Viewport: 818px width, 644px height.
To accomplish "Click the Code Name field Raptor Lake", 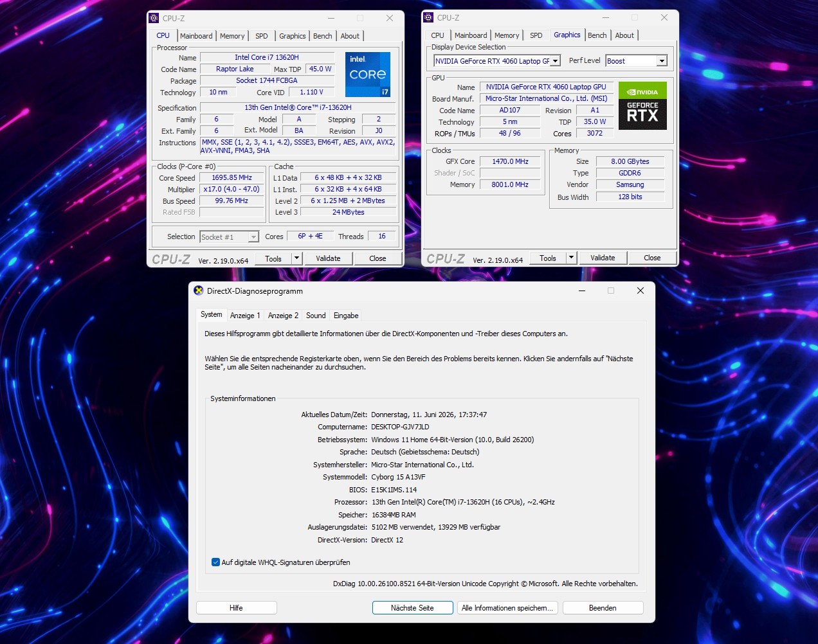I will pos(235,69).
